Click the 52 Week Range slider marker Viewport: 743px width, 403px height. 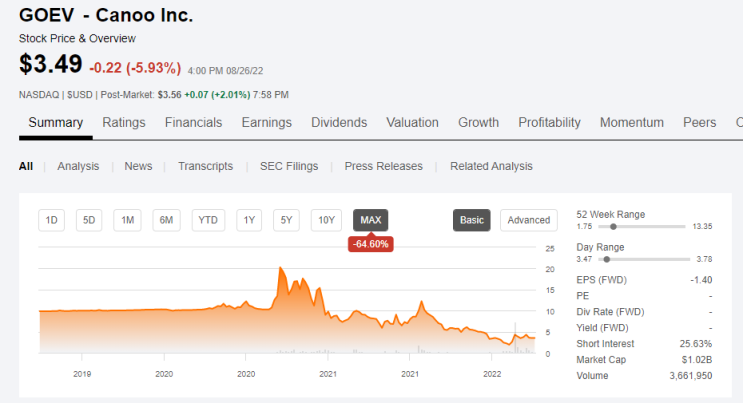tap(613, 227)
